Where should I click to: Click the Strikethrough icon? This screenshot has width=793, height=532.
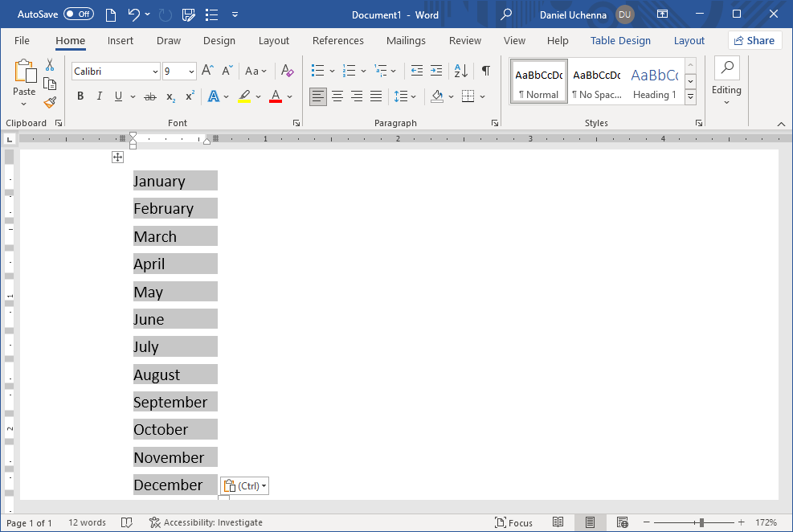[149, 96]
